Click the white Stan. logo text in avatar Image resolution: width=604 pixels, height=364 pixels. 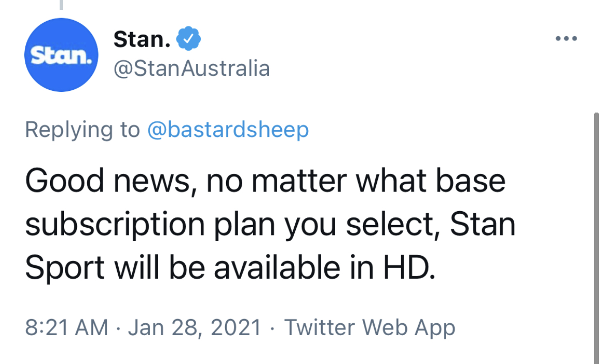pos(61,56)
